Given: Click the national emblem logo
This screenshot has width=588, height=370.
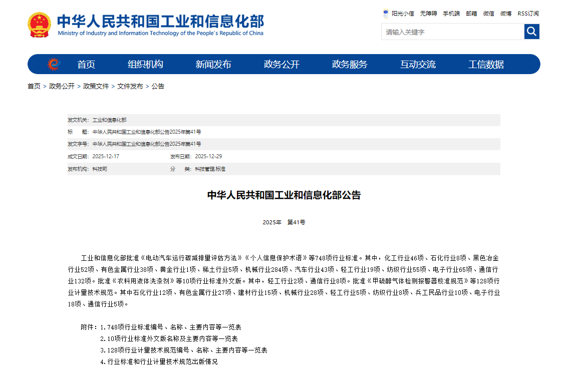Looking at the screenshot, I should [x=39, y=25].
